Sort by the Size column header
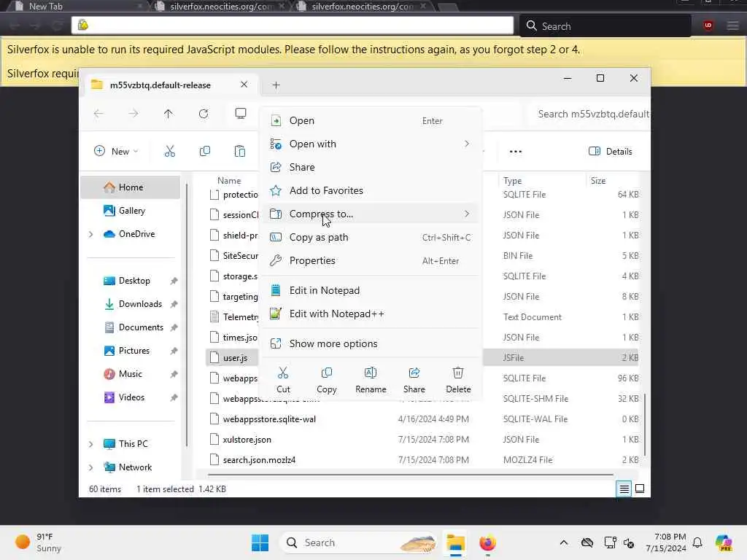 click(613, 181)
